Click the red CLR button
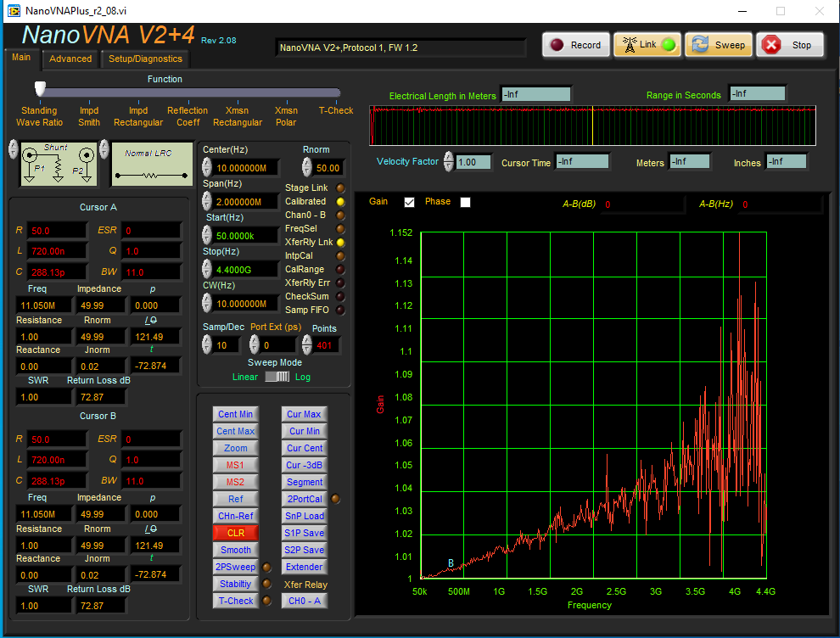The height and width of the screenshot is (638, 840). point(235,533)
